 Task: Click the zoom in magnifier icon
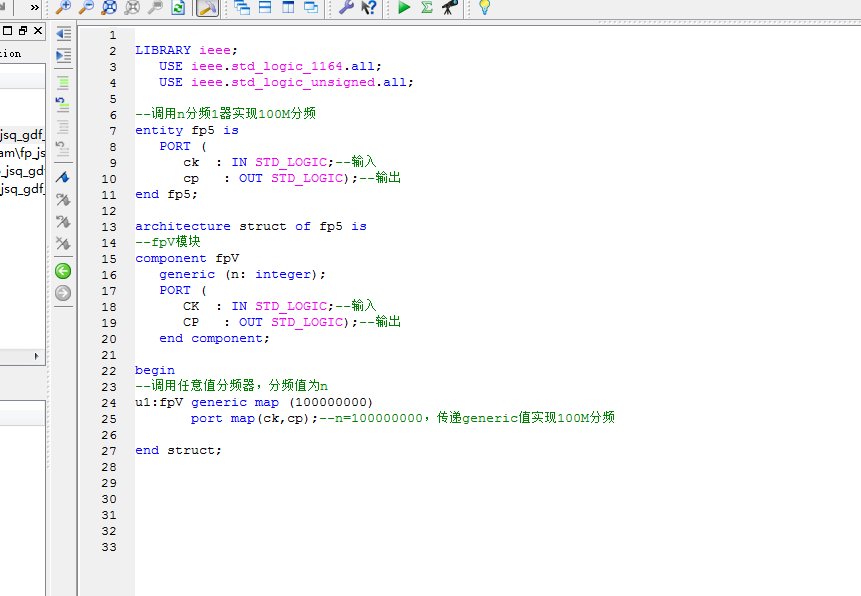[63, 8]
